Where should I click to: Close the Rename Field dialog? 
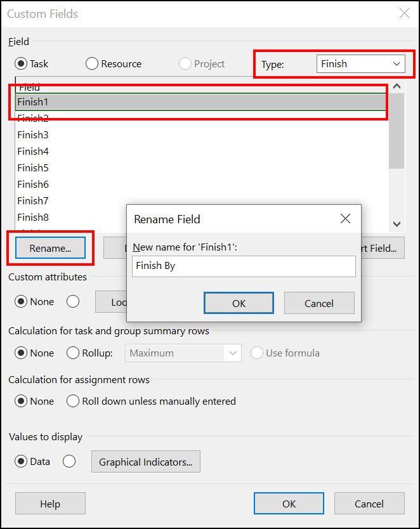(x=345, y=219)
